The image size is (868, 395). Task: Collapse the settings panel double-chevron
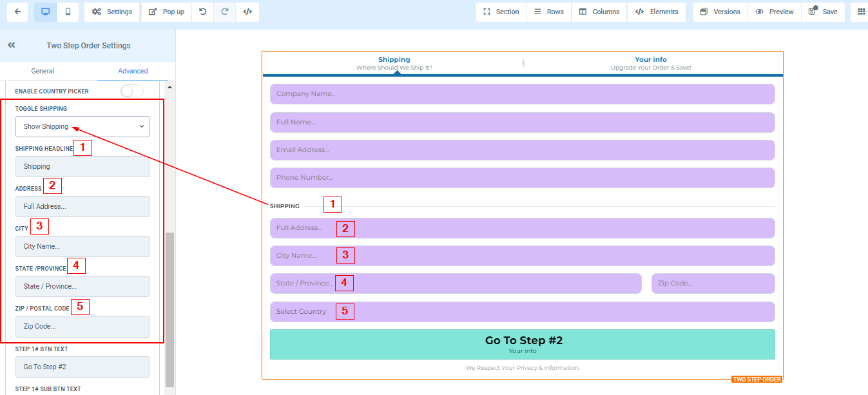tap(11, 45)
